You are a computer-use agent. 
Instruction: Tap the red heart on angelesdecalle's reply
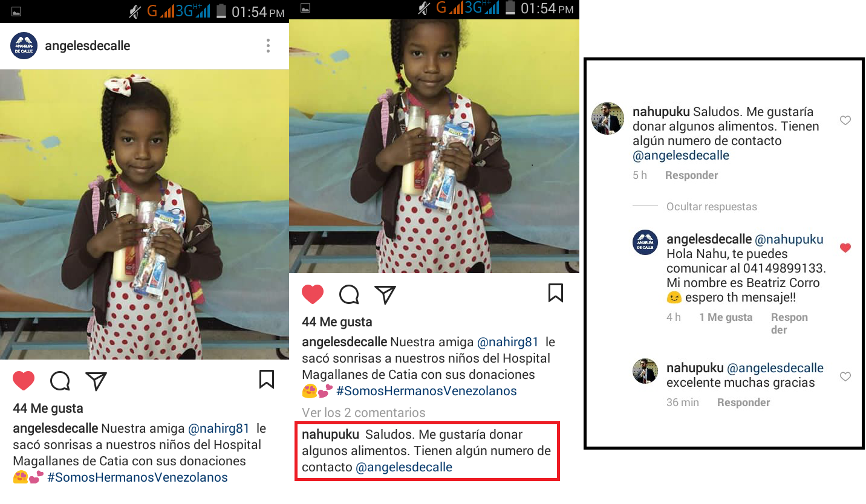coord(845,248)
